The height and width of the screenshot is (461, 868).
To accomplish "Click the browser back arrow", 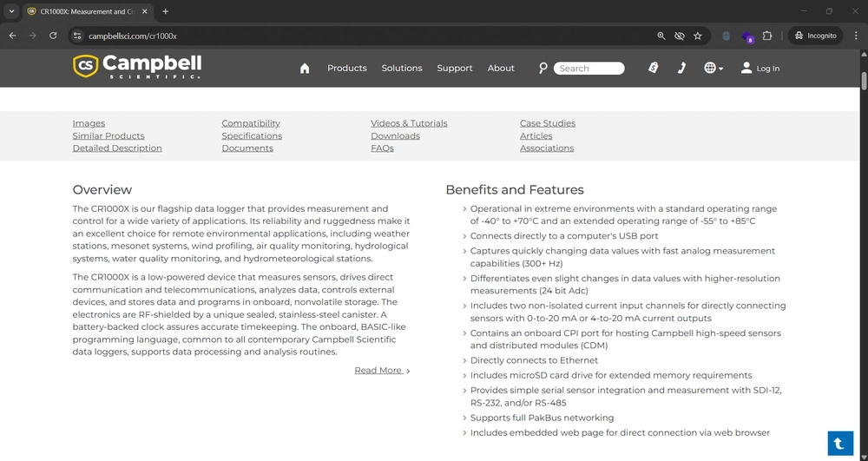I will (x=12, y=36).
